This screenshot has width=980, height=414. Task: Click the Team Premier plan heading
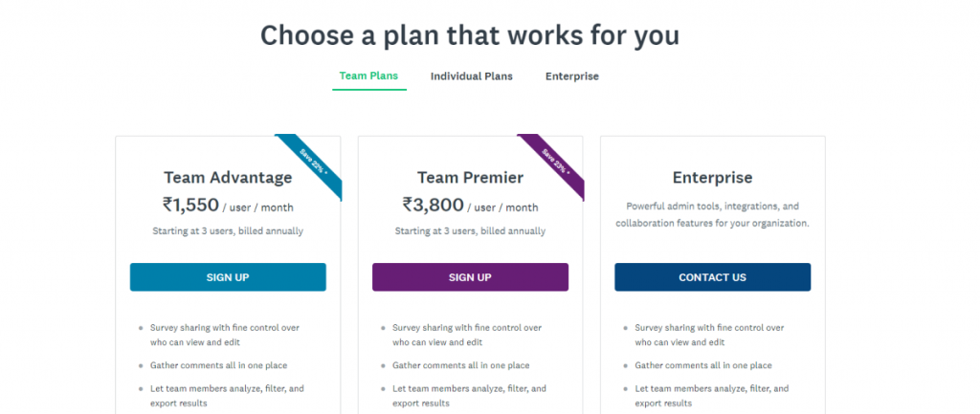470,178
